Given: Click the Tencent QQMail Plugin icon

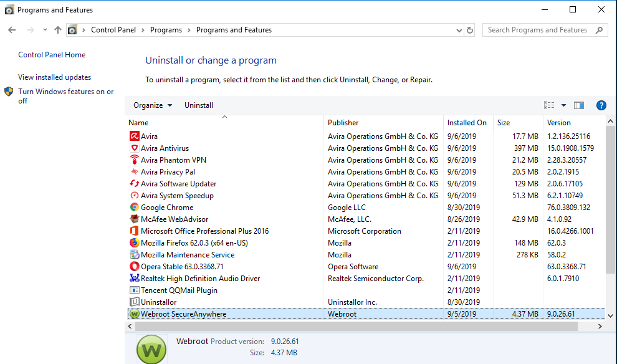Looking at the screenshot, I should (x=134, y=290).
